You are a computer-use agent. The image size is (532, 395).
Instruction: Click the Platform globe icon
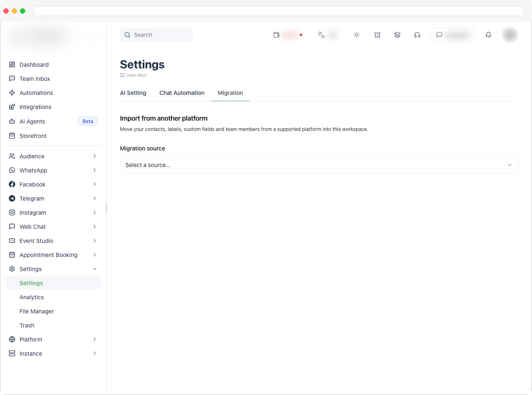tap(12, 339)
